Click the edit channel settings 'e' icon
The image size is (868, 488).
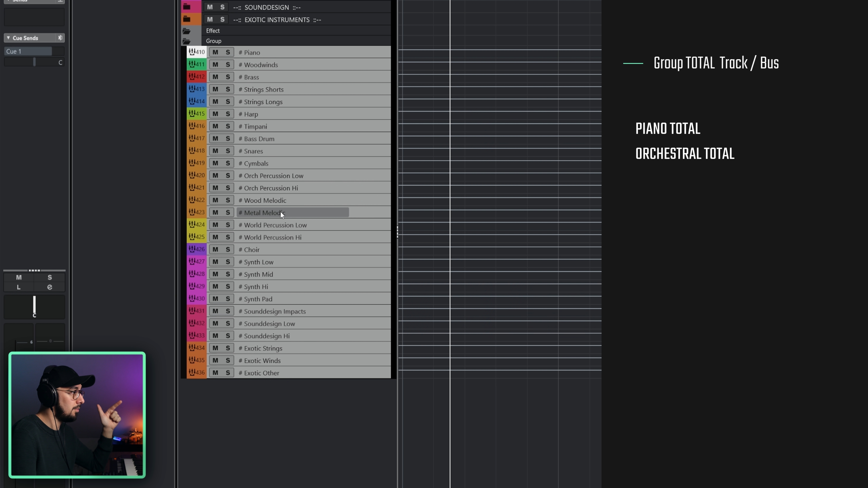[50, 287]
